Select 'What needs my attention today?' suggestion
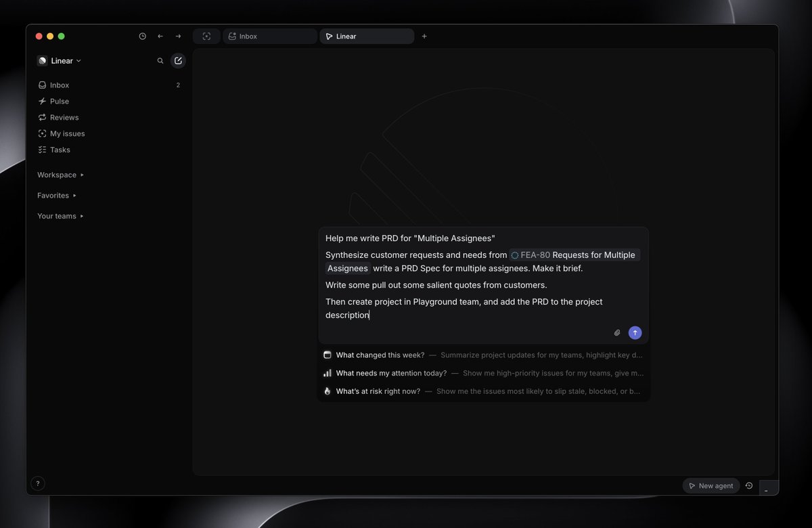This screenshot has height=528, width=812. tap(484, 373)
